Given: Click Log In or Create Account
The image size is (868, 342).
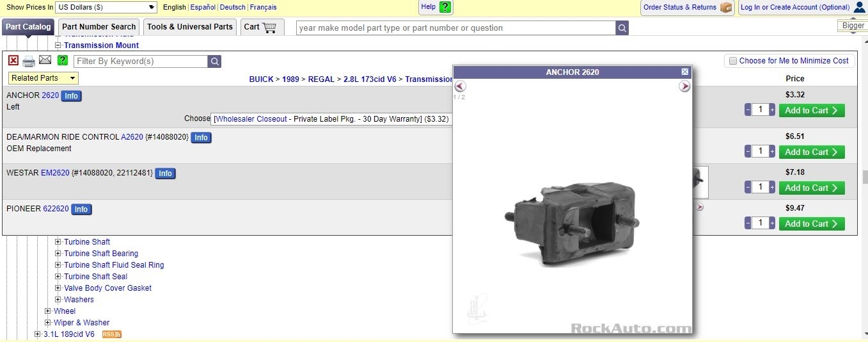Looking at the screenshot, I should (x=795, y=7).
